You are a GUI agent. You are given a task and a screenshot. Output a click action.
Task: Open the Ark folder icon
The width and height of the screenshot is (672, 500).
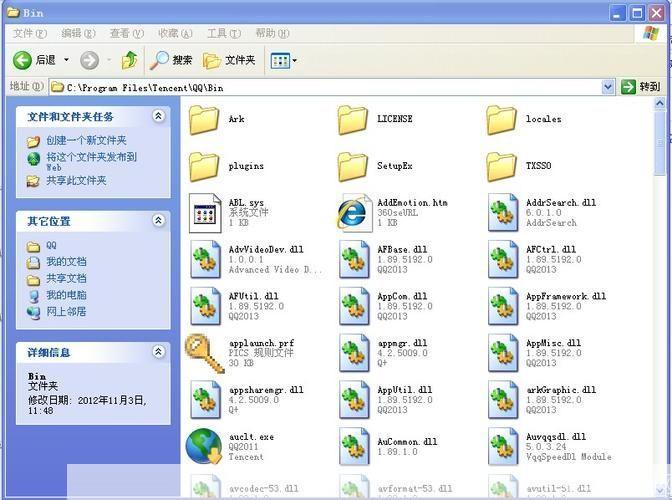[x=204, y=120]
